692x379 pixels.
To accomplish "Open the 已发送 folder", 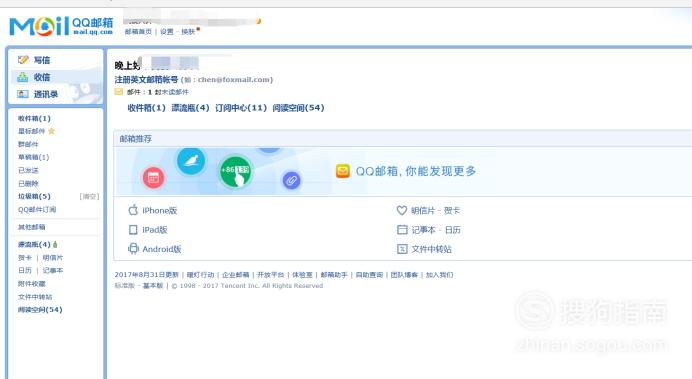I will pos(28,170).
